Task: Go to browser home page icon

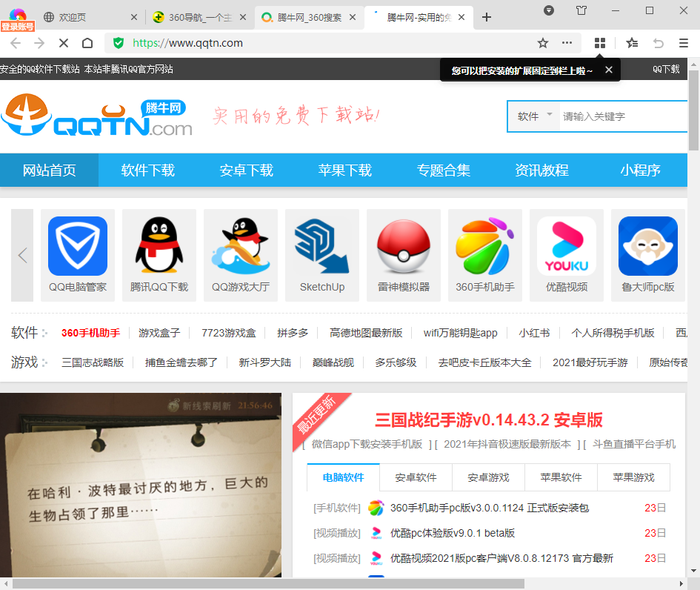Action: pos(87,43)
